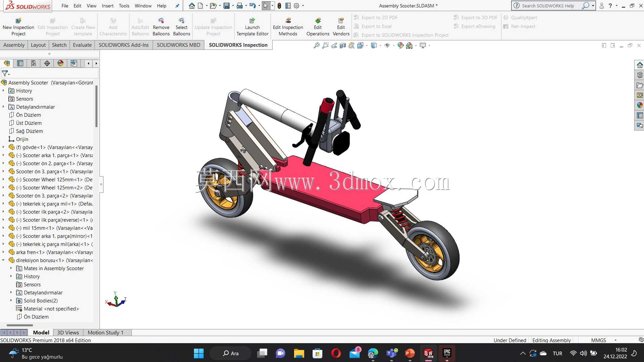Open Design Library task pane tab

click(x=640, y=75)
